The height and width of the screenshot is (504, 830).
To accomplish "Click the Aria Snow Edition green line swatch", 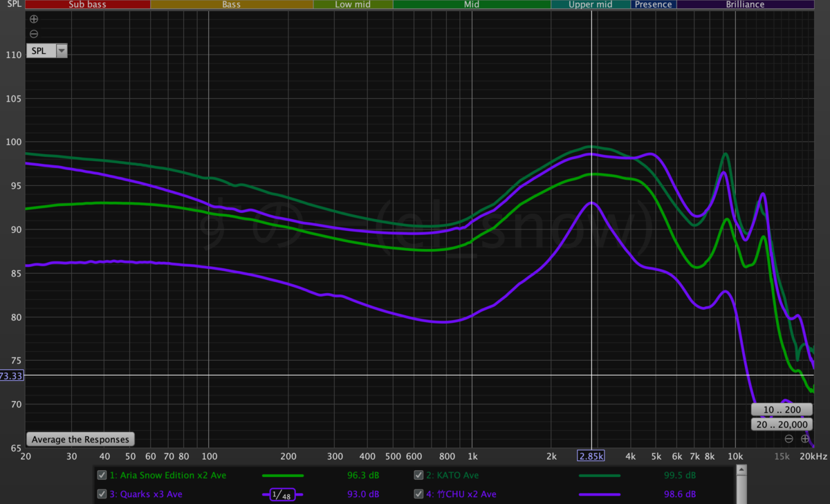I will [282, 475].
